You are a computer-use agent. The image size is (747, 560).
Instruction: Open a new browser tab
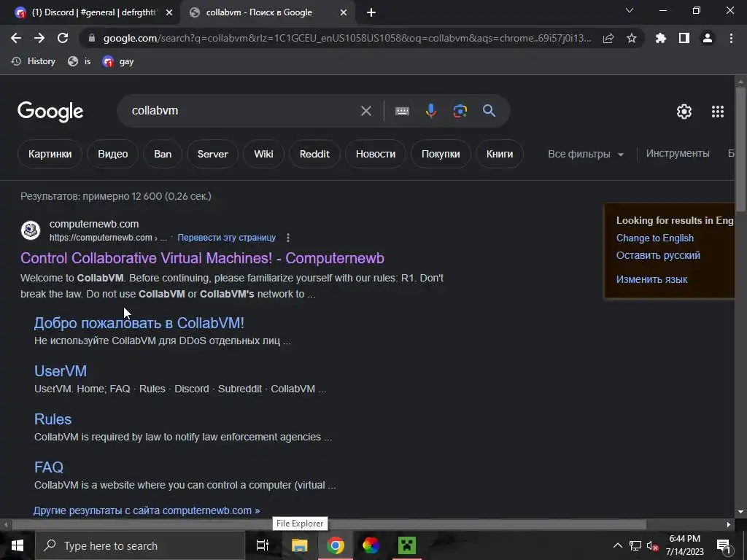[x=371, y=13]
